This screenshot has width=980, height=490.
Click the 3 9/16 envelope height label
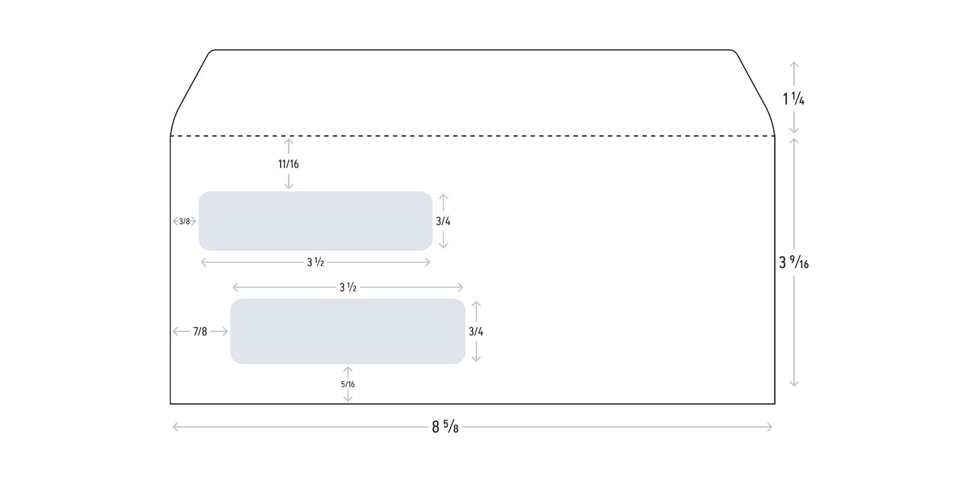click(794, 263)
